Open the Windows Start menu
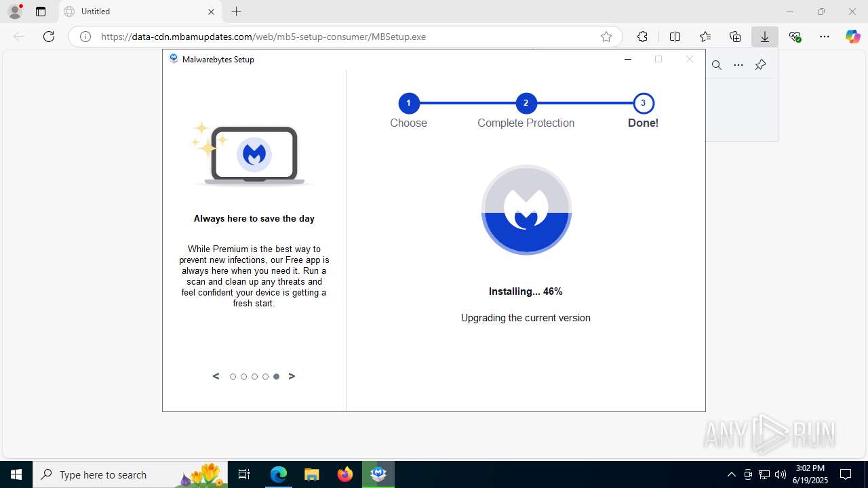Viewport: 868px width, 488px height. [x=16, y=474]
